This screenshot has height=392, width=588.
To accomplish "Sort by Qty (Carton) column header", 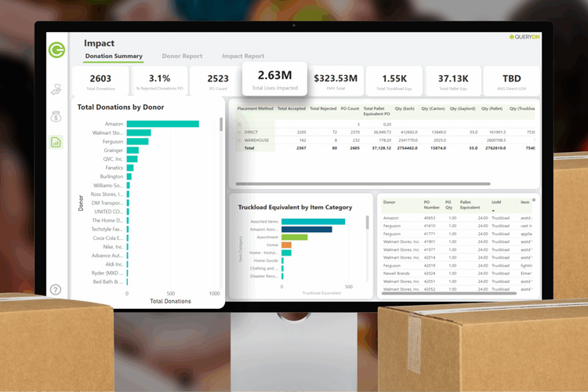I will [x=433, y=108].
